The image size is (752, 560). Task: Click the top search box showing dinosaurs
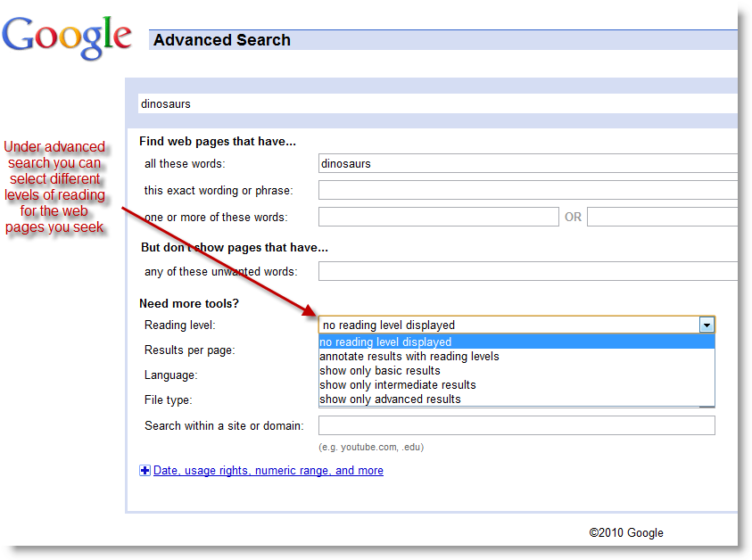[357, 103]
